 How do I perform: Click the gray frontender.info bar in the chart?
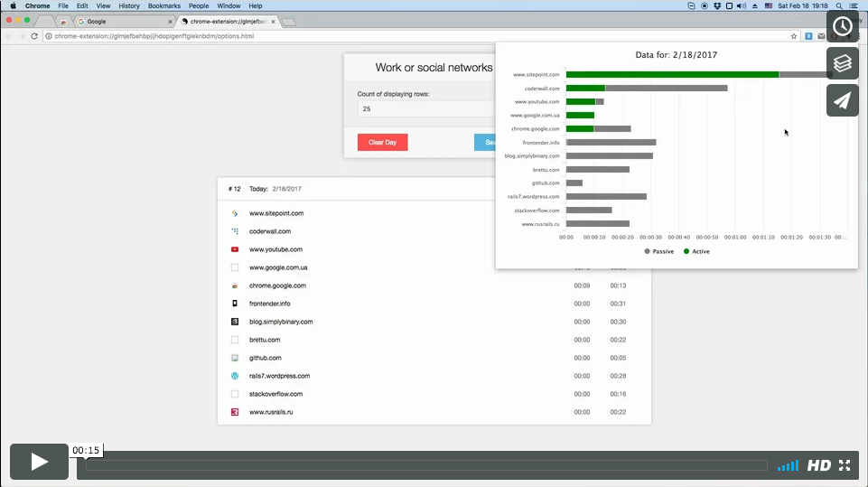(x=611, y=143)
